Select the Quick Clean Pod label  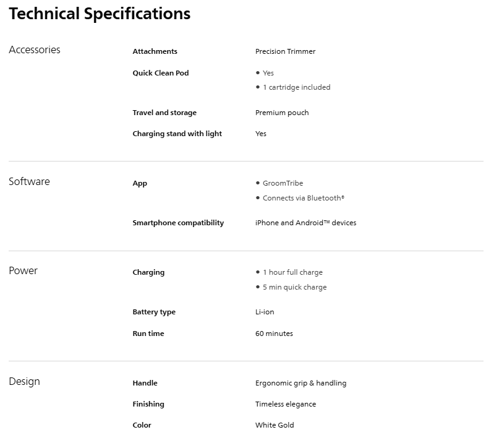160,73
